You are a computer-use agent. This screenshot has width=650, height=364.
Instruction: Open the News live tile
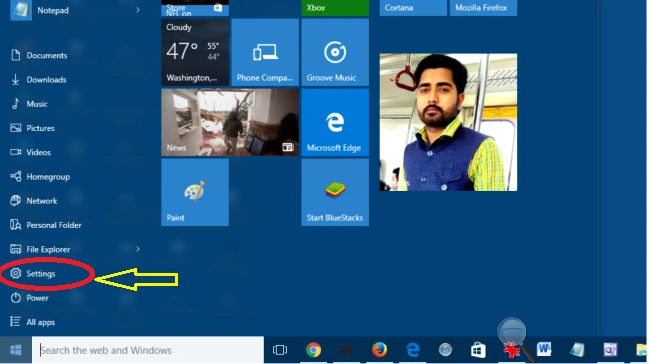[x=230, y=122]
